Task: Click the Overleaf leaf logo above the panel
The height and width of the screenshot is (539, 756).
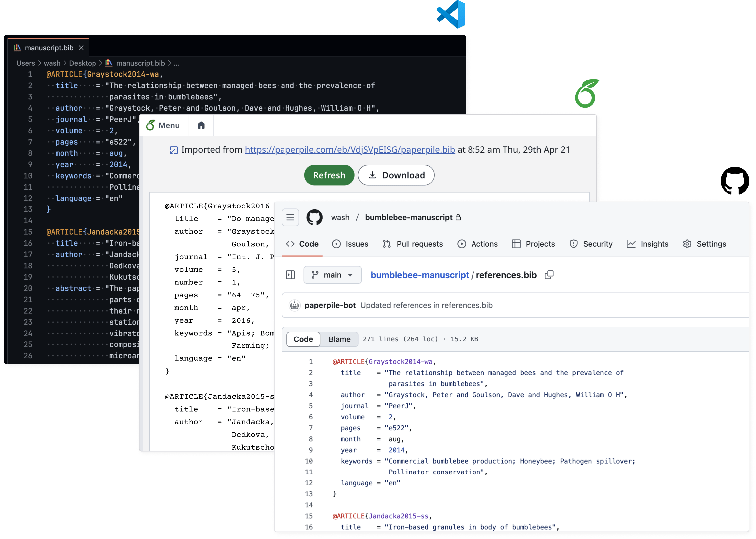Action: tap(587, 93)
